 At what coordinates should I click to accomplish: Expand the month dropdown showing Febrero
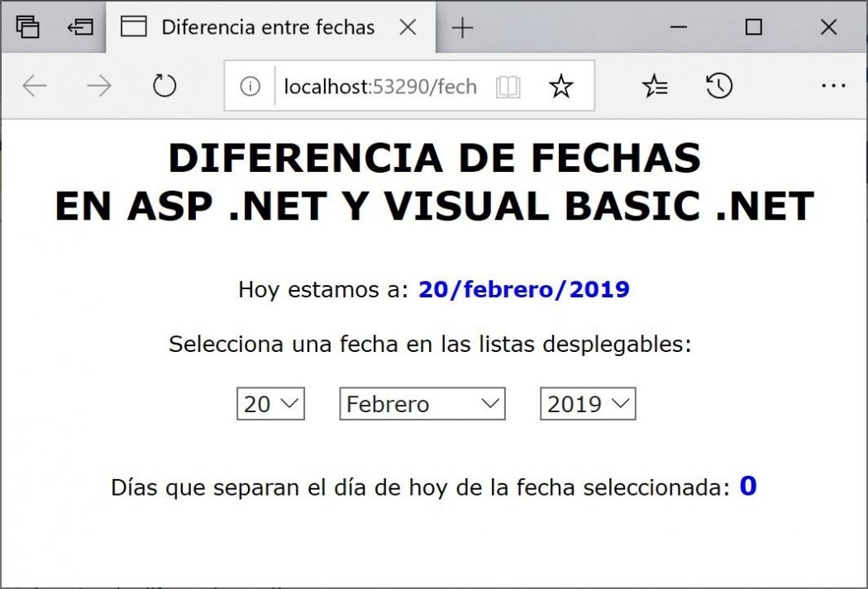pos(422,404)
